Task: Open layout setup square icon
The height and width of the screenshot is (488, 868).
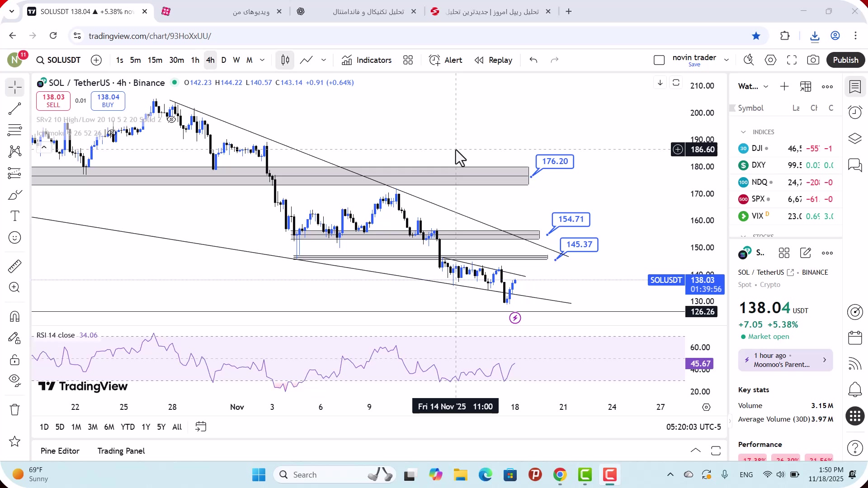Action: tap(659, 60)
